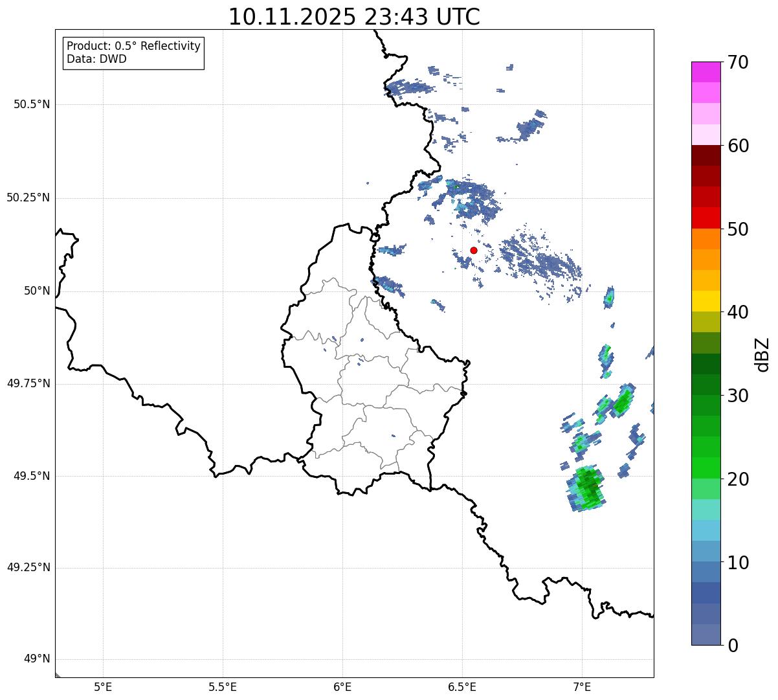Pick the orange swatch just below 50 dBZ

coord(706,239)
